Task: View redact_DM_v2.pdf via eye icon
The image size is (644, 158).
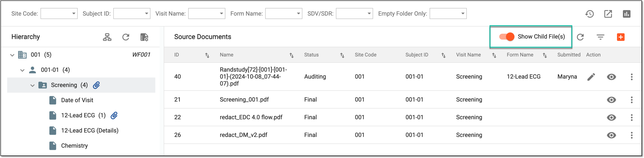Action: click(x=611, y=135)
